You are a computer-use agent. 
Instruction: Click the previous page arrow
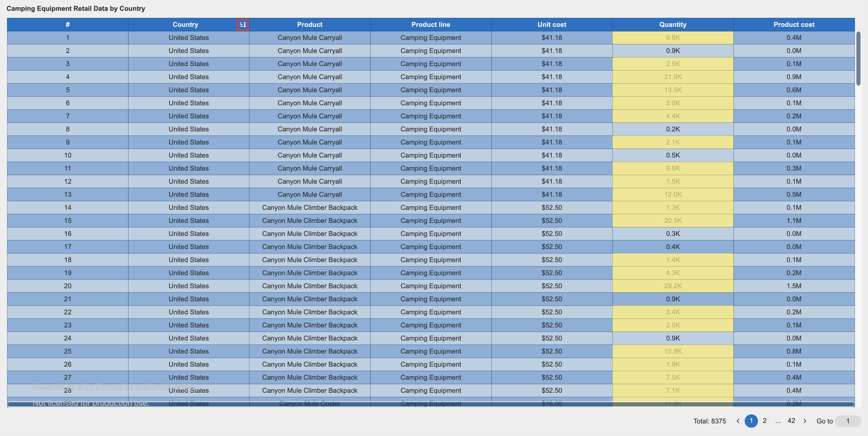click(x=738, y=421)
